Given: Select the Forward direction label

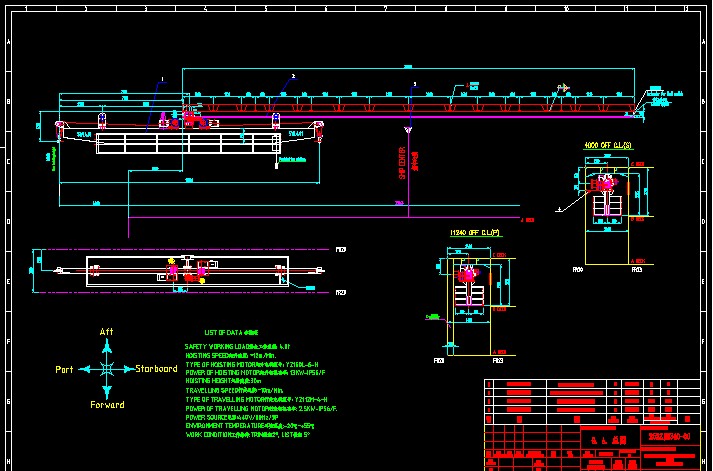Looking at the screenshot, I should click(107, 405).
